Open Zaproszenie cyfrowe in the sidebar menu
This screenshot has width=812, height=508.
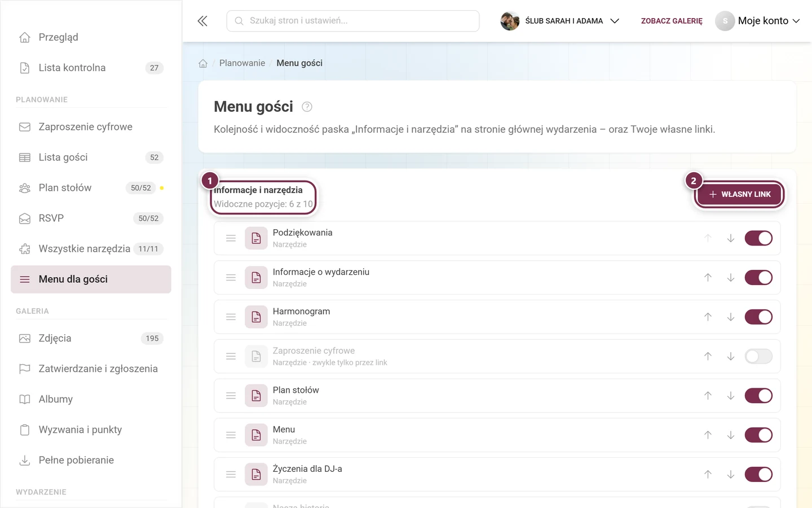pos(91,127)
